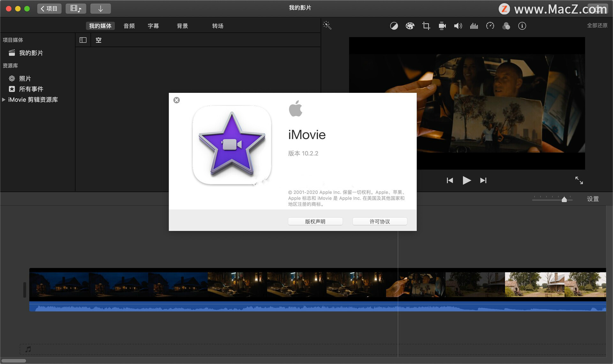
Task: Expand iMovie 剪辑资源库 disclosure triangle
Action: (4, 100)
